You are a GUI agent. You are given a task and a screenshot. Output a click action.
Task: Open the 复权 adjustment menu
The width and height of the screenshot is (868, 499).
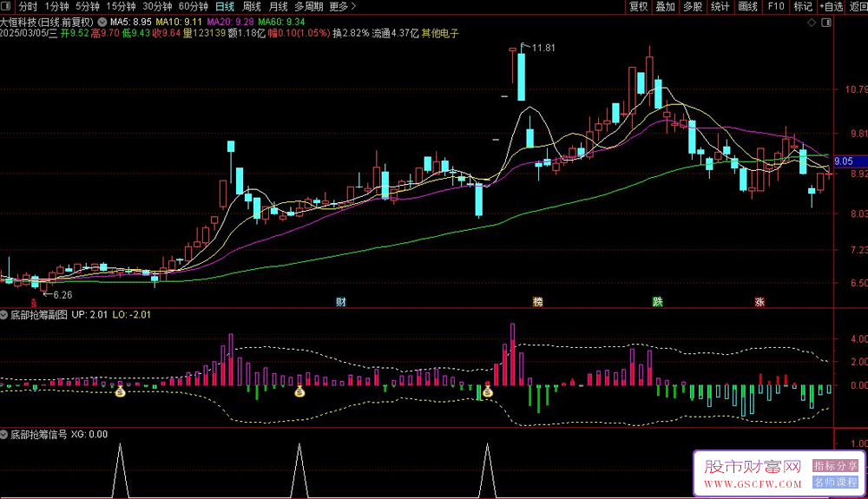638,7
